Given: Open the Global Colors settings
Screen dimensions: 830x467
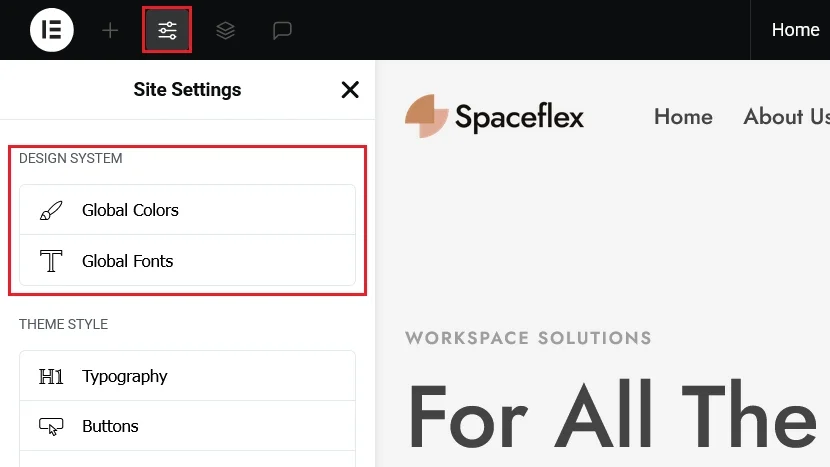Looking at the screenshot, I should (187, 210).
